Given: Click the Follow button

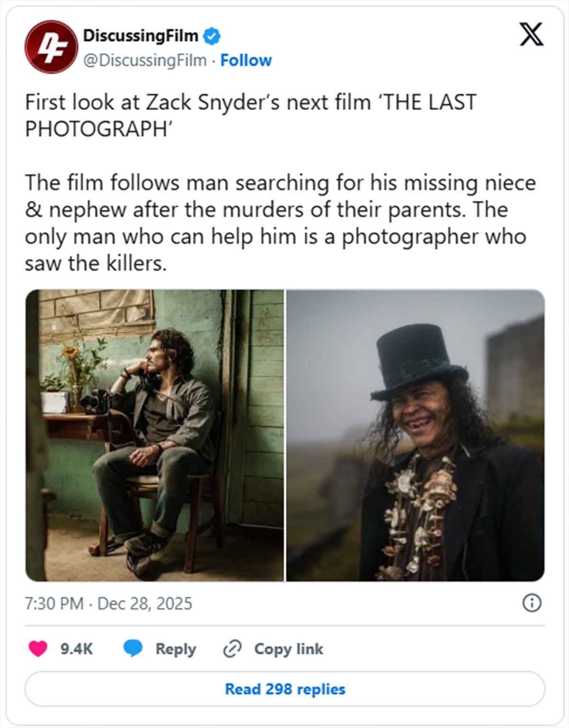Looking at the screenshot, I should tap(246, 60).
